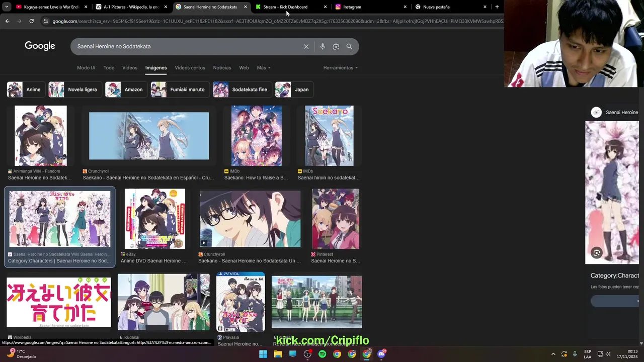Show hidden system tray icons

point(553,354)
